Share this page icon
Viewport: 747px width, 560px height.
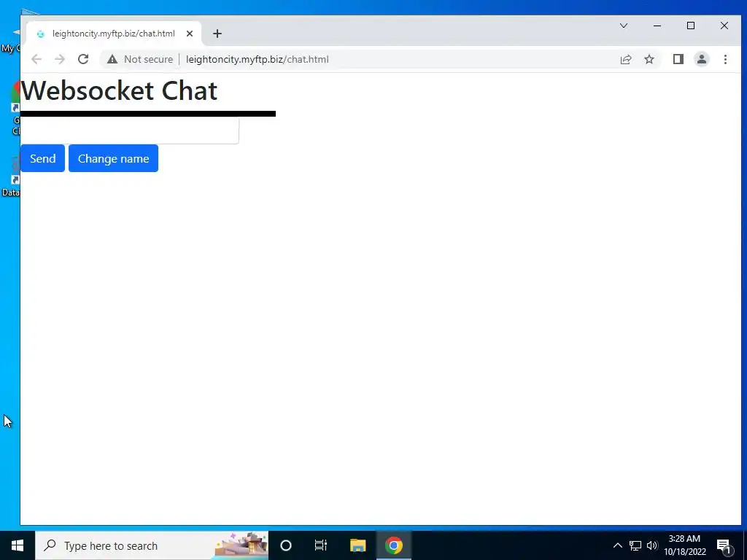click(625, 59)
